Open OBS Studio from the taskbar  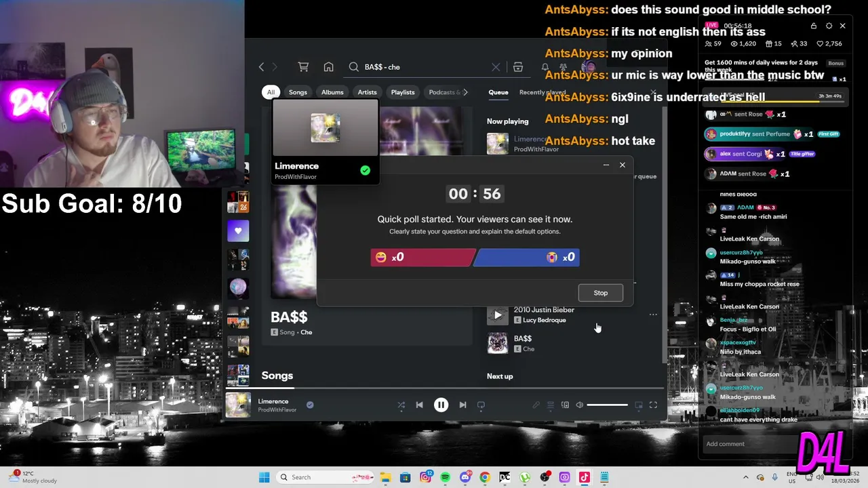pos(545,477)
